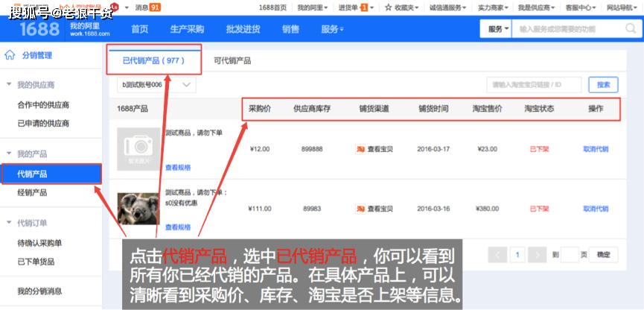644x310 pixels.
Task: Select 经销产品 in sidebar
Action: pos(32,192)
